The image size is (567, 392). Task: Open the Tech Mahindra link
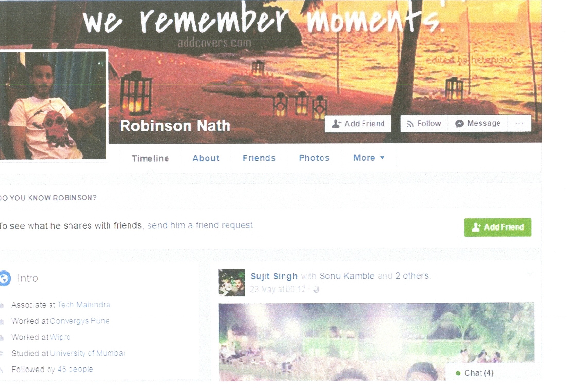84,305
